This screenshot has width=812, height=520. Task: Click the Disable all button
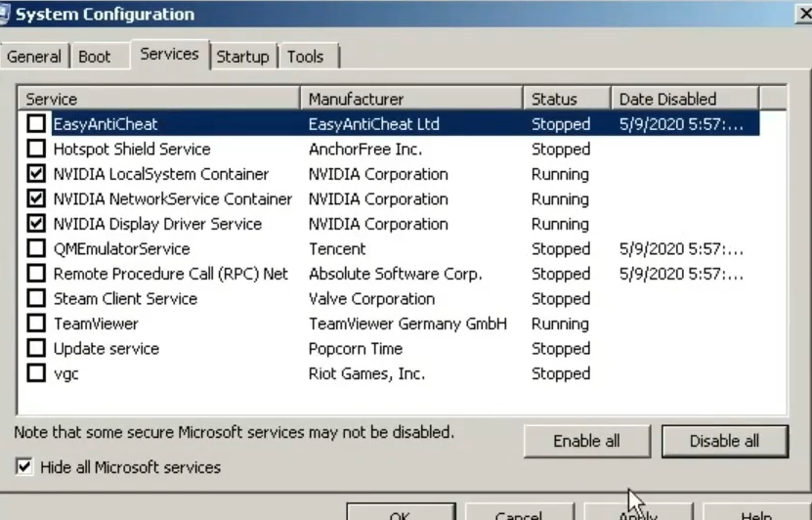click(x=724, y=441)
